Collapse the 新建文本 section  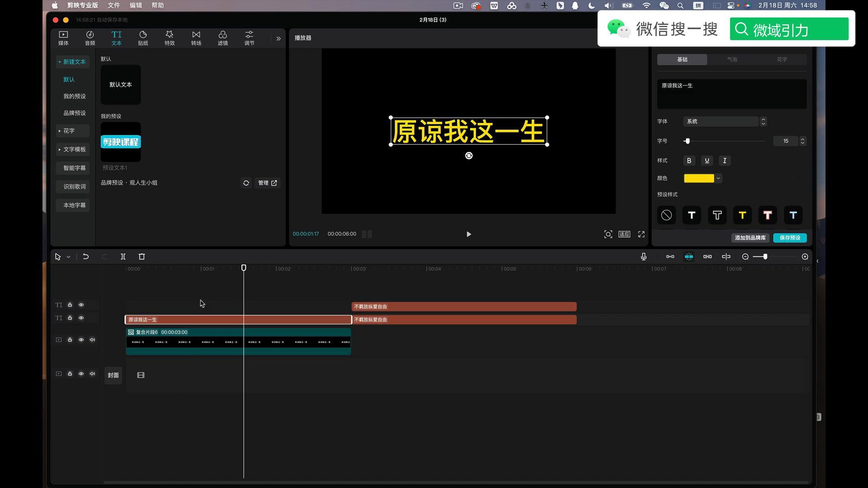point(72,62)
